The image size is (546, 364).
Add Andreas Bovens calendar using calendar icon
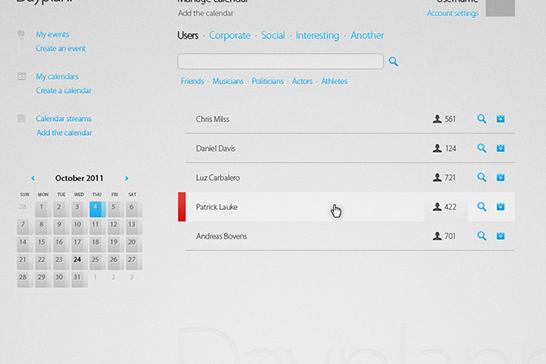pos(500,236)
